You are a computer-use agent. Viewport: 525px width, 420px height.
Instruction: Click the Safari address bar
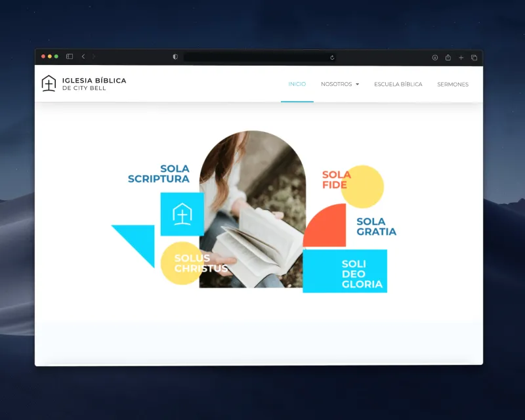click(x=256, y=58)
